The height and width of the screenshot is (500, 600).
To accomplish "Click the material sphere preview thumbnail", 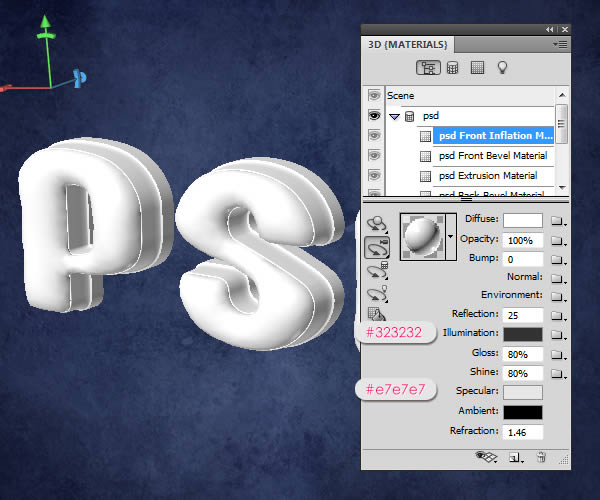I will click(423, 237).
